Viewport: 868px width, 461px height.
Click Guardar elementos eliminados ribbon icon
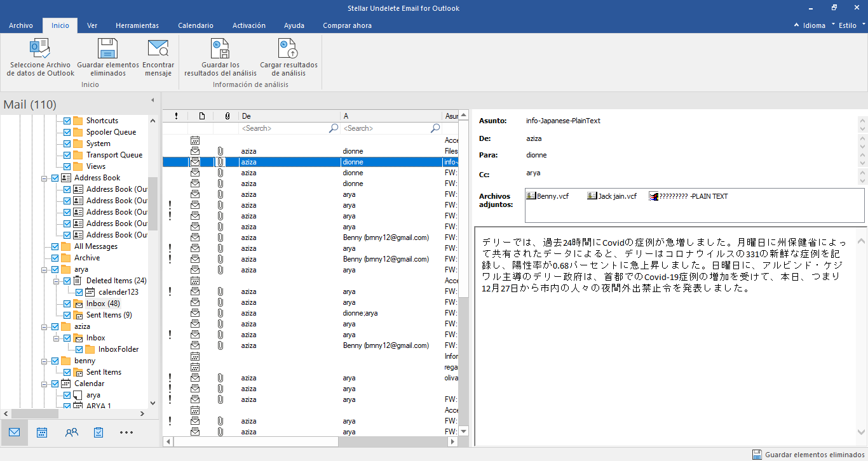[107, 48]
